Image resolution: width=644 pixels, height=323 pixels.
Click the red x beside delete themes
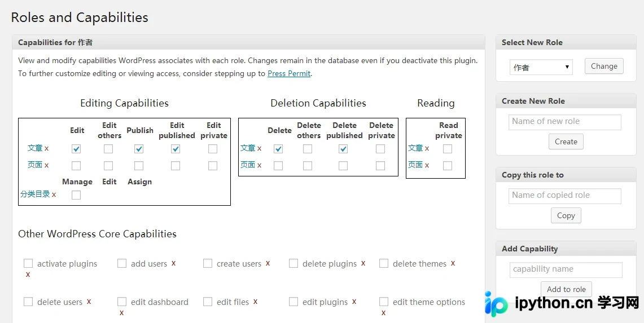tap(453, 263)
